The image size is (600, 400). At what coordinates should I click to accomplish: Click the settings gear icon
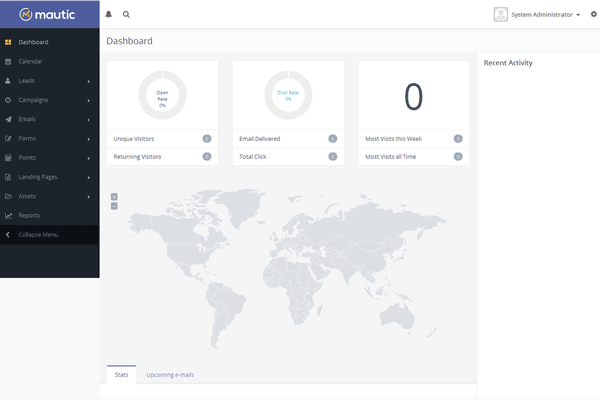(592, 15)
